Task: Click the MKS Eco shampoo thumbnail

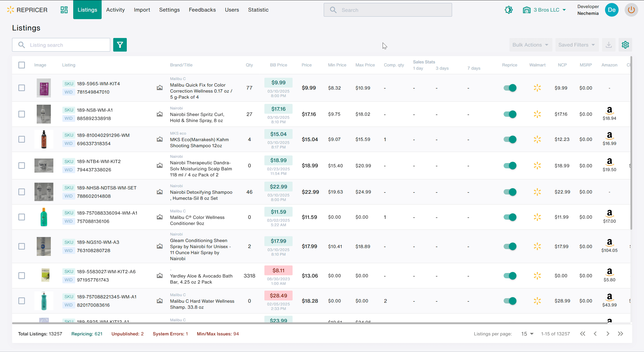Action: tap(44, 139)
